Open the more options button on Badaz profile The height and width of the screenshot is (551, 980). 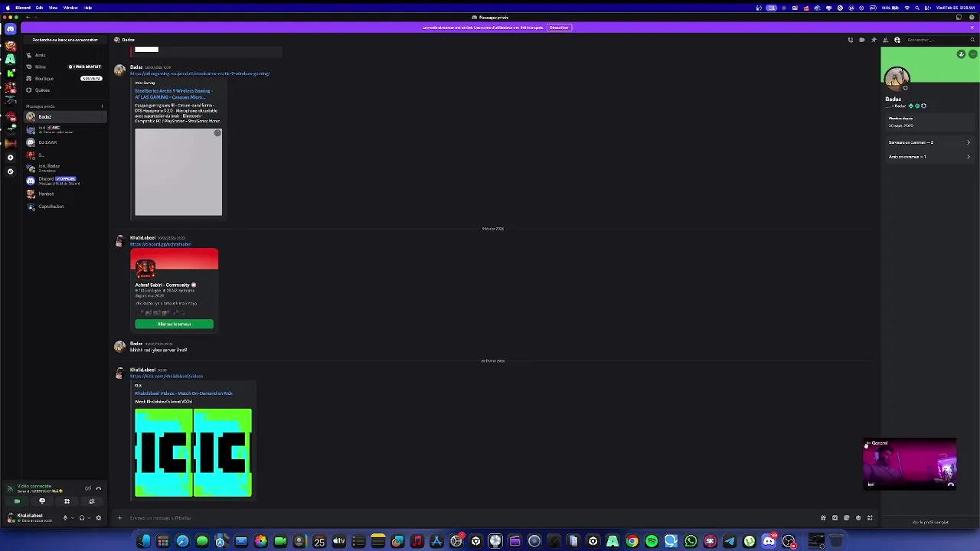972,54
